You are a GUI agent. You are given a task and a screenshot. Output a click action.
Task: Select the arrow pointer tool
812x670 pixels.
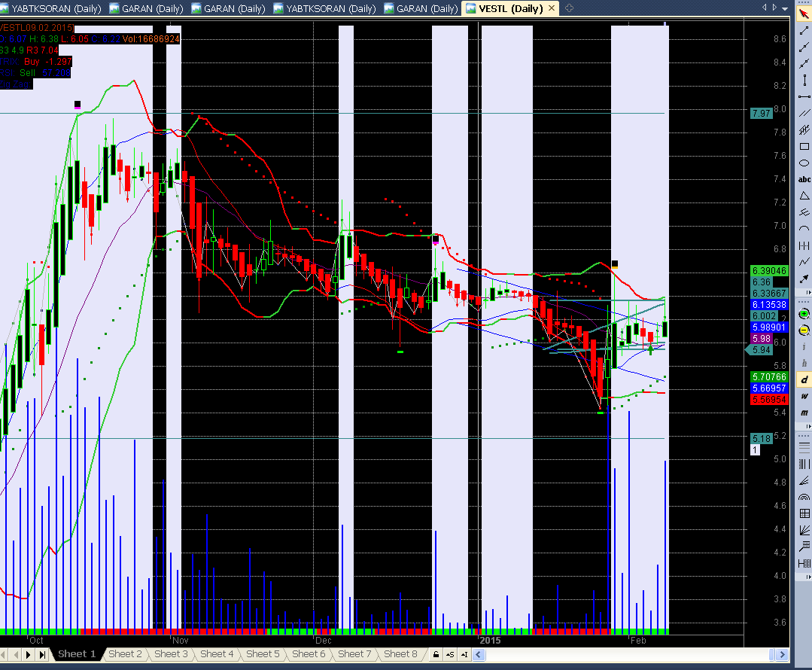804,13
